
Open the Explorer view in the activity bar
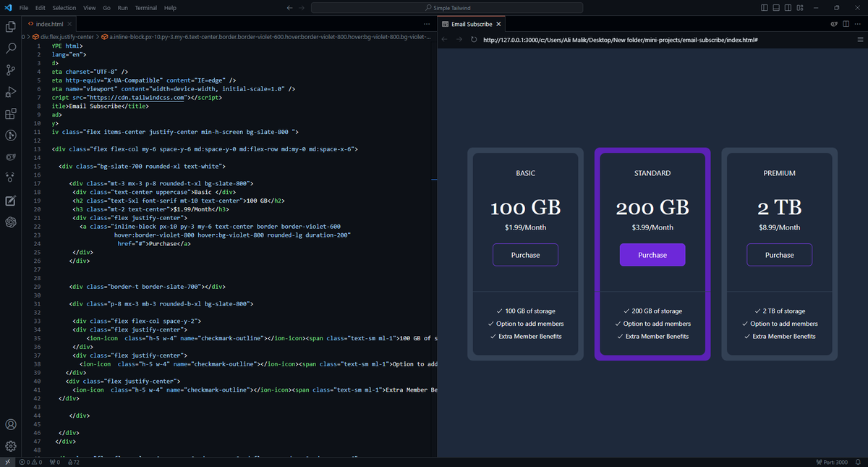(x=11, y=27)
